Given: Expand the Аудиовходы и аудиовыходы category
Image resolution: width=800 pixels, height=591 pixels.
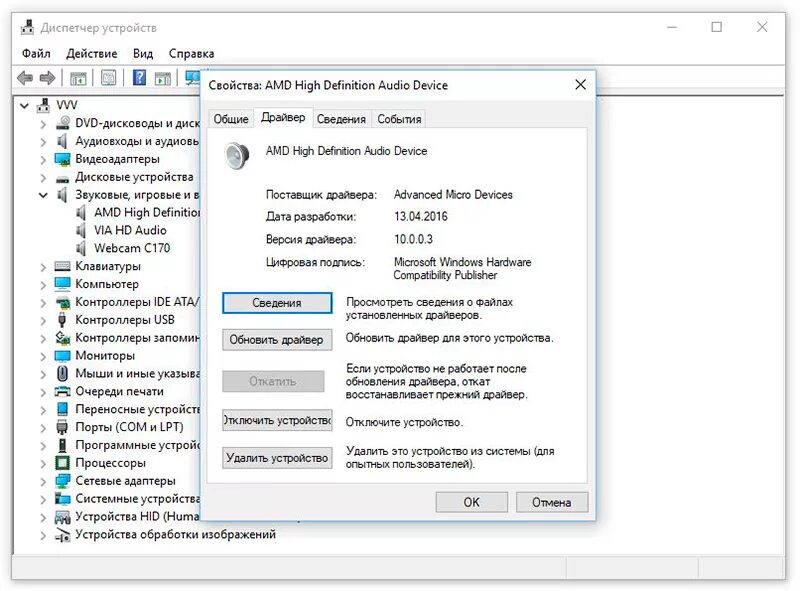Looking at the screenshot, I should tap(43, 142).
